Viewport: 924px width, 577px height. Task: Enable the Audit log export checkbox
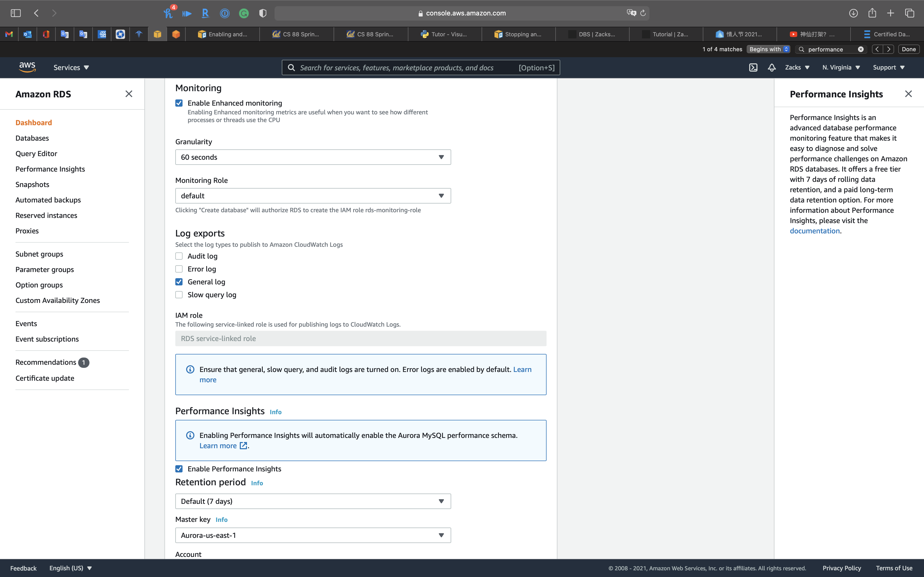coord(179,256)
